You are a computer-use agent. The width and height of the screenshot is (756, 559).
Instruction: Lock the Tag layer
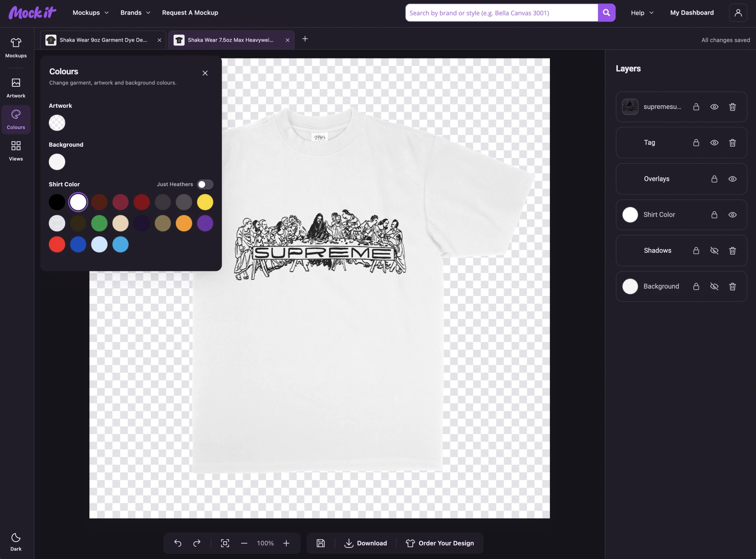tap(696, 143)
